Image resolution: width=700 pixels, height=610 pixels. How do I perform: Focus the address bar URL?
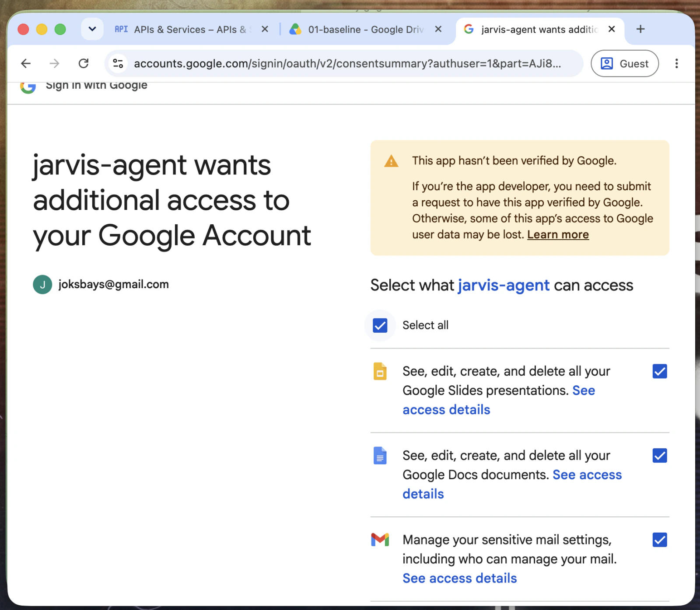tap(347, 63)
